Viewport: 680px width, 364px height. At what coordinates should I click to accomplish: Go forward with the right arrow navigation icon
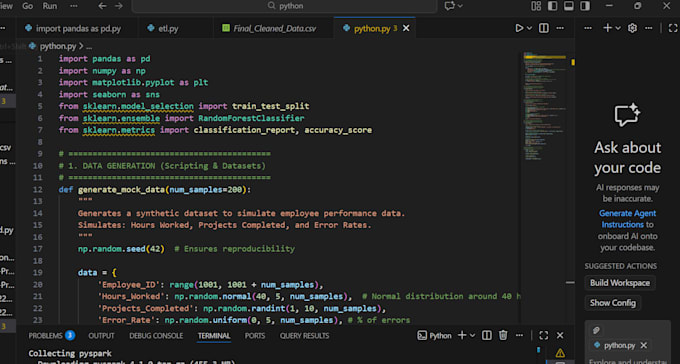tap(119, 6)
